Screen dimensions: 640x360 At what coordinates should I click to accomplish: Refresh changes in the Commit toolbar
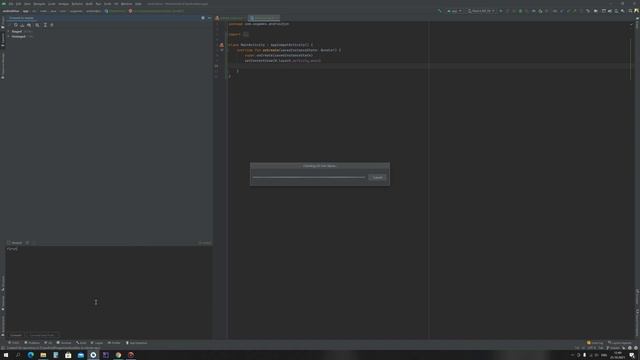click(x=16, y=25)
